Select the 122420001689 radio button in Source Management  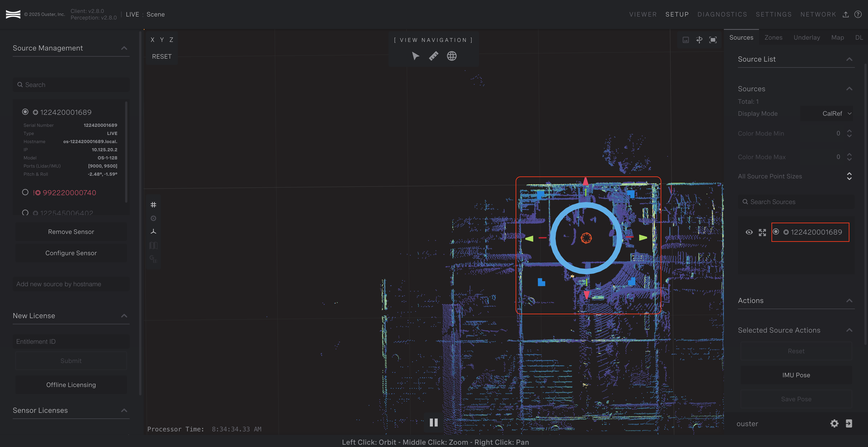coord(25,112)
